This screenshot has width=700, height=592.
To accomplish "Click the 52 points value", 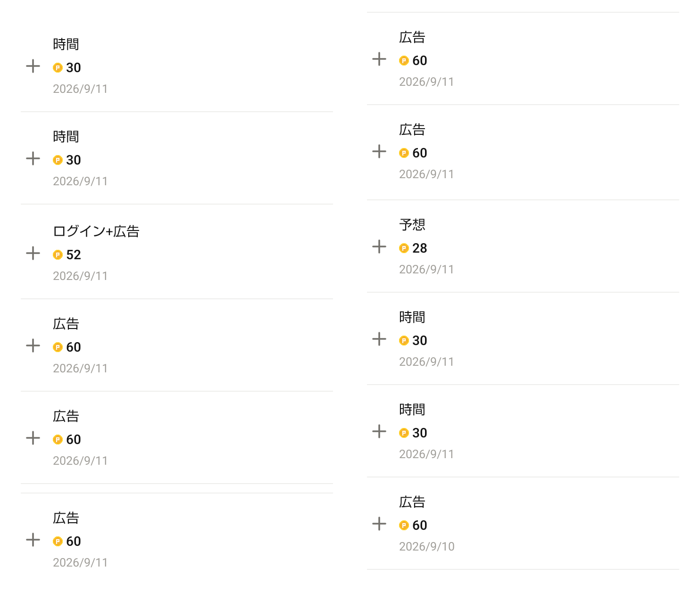I will click(x=74, y=255).
